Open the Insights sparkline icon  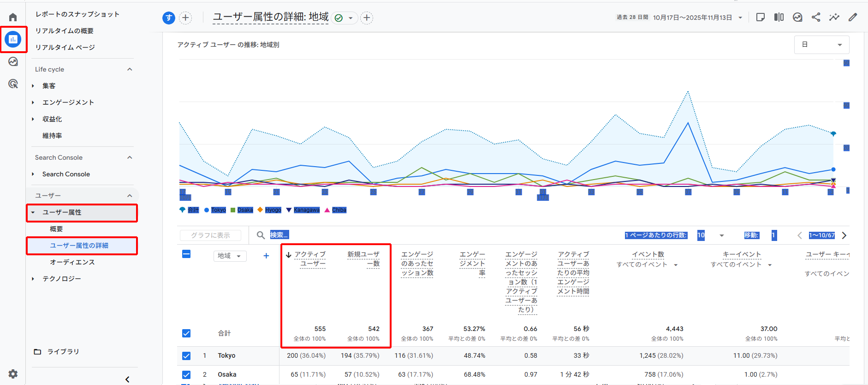click(x=834, y=18)
